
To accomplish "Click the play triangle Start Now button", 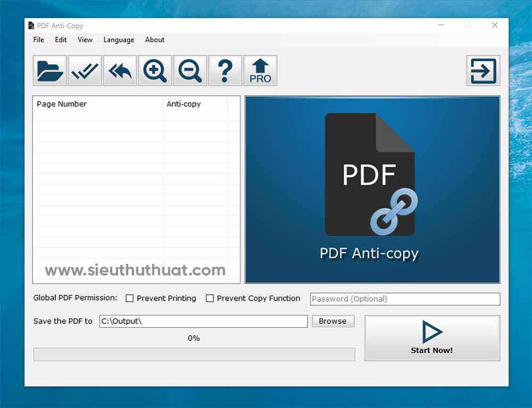I will click(432, 338).
